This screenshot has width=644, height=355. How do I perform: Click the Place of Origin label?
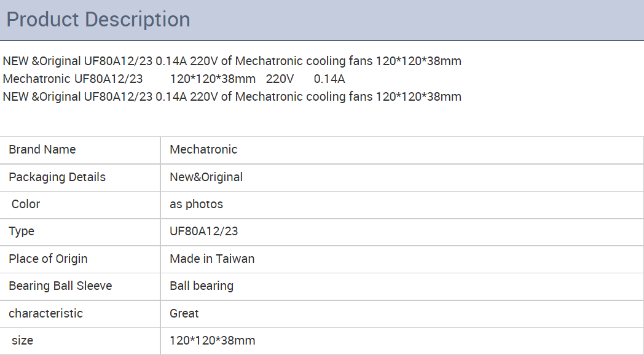[x=48, y=259]
